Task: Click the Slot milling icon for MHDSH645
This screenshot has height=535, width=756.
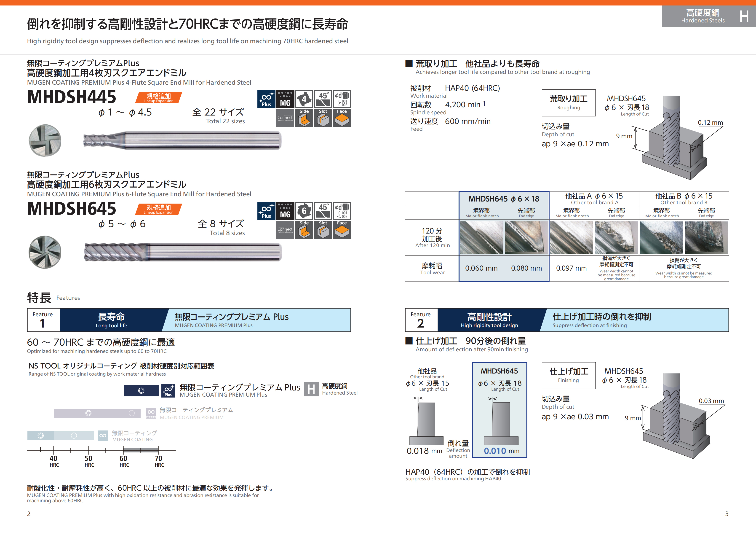Action: [x=323, y=230]
